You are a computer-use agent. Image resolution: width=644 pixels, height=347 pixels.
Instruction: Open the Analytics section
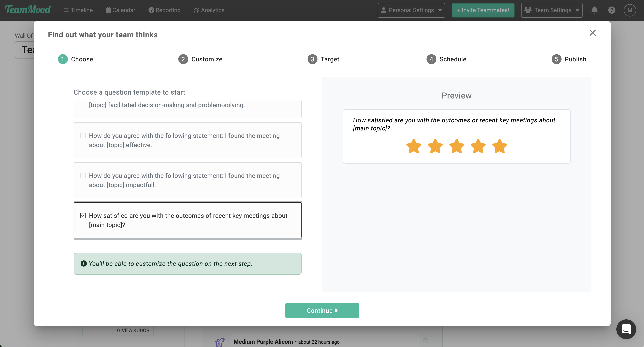click(209, 10)
